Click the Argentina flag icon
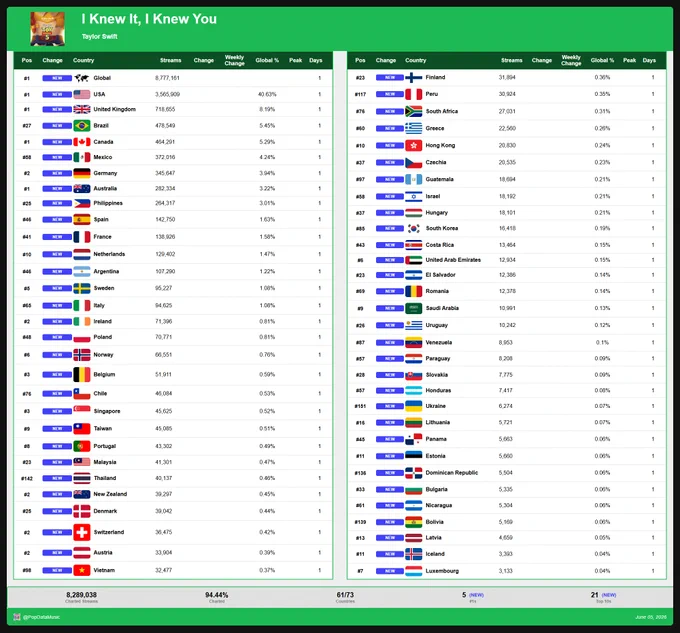This screenshot has width=680, height=633. pyautogui.click(x=82, y=271)
